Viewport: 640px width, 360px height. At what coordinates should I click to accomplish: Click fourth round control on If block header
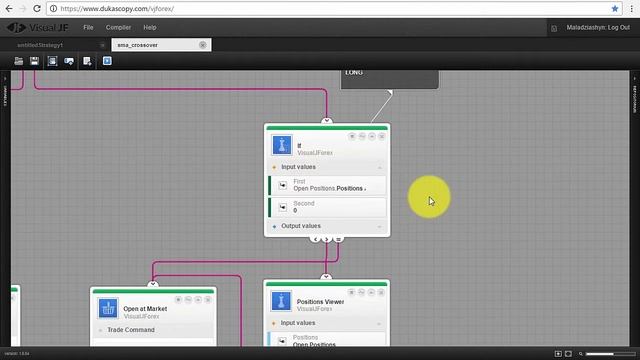point(382,136)
